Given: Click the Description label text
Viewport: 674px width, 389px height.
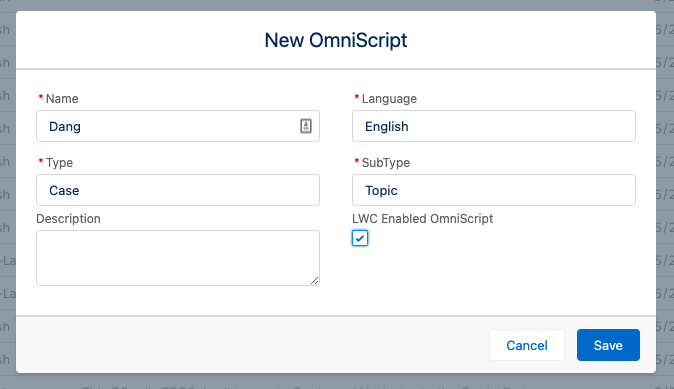Looking at the screenshot, I should coord(68,218).
